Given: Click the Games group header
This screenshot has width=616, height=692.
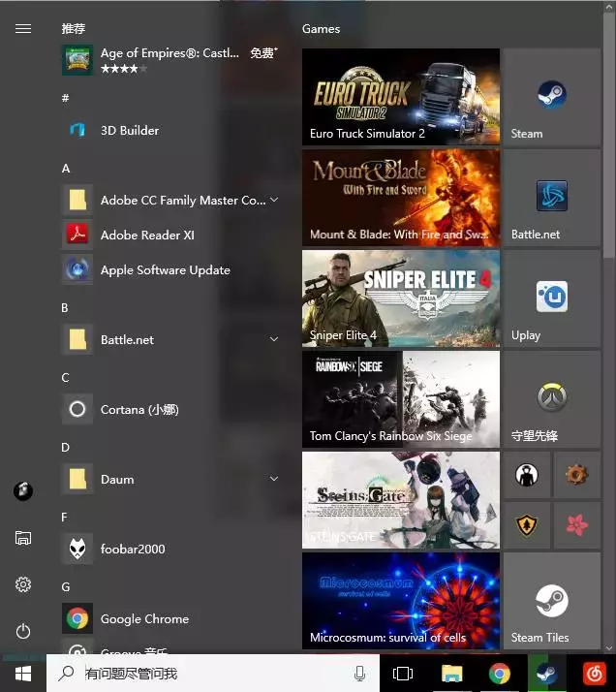Looking at the screenshot, I should click(321, 29).
